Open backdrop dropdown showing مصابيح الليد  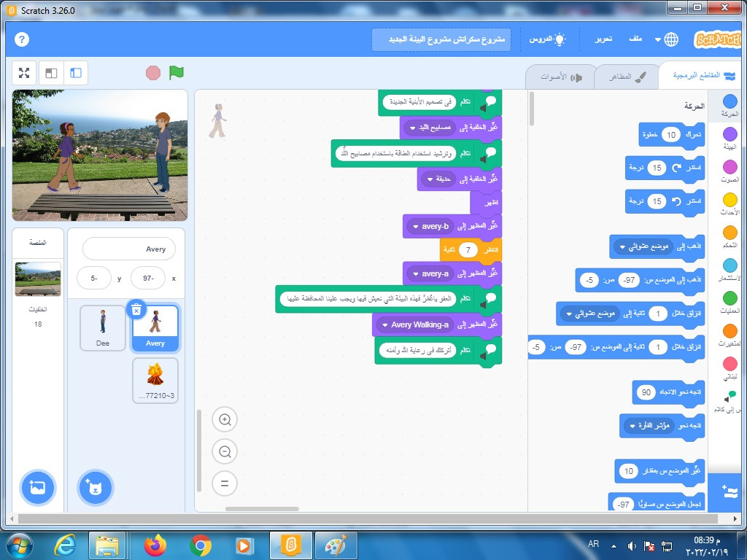coord(430,128)
